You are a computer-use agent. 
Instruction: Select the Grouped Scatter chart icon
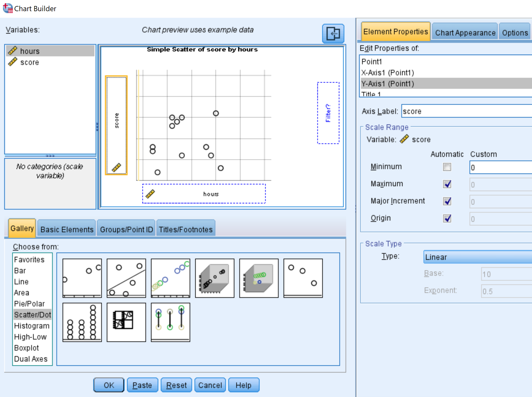[170, 278]
